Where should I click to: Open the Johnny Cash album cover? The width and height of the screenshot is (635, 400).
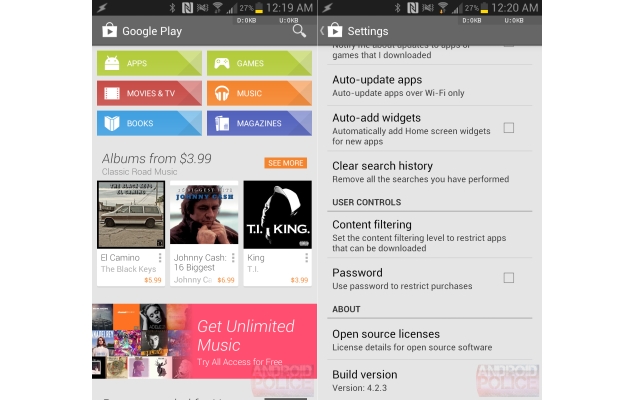(x=204, y=213)
